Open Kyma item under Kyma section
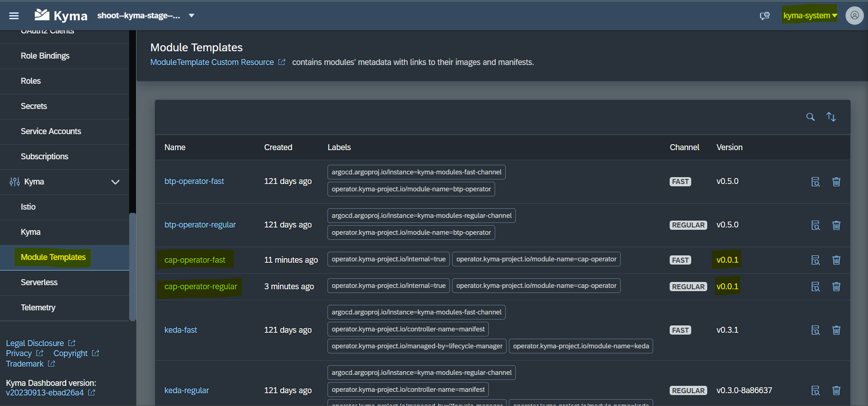The height and width of the screenshot is (406, 868). pyautogui.click(x=65, y=232)
